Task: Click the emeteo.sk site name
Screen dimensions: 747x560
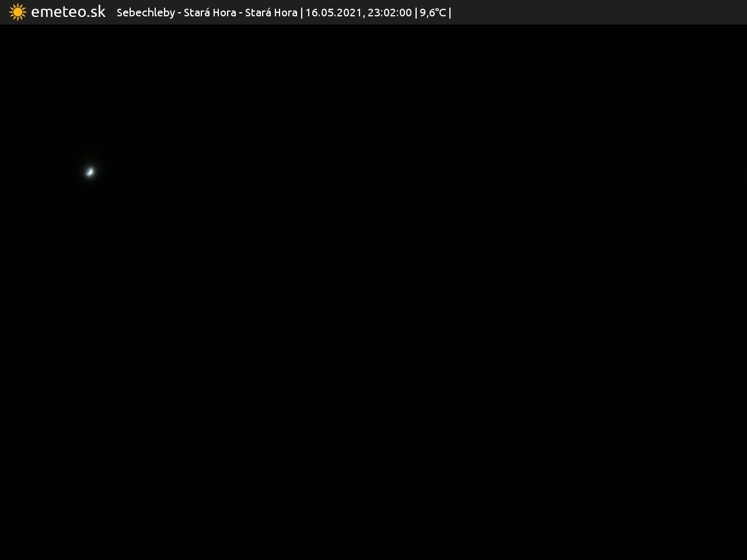Action: click(68, 12)
